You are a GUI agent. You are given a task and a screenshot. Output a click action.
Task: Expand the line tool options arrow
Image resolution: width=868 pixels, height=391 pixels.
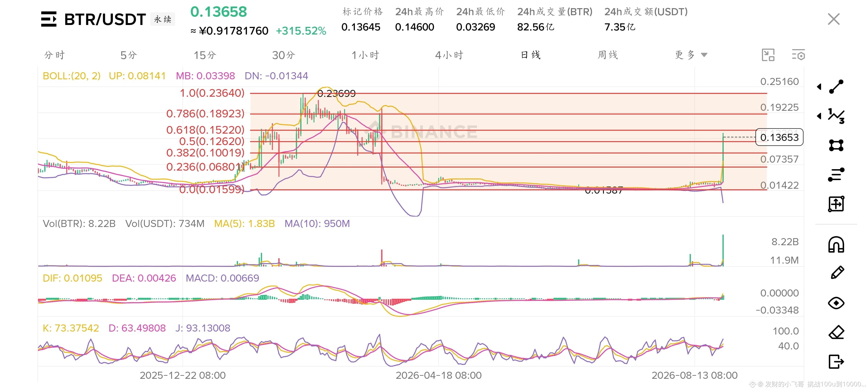(819, 87)
